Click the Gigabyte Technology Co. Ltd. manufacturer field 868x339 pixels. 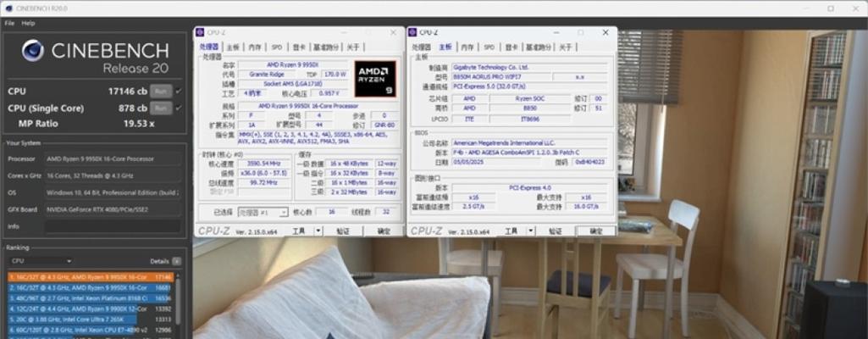529,67
